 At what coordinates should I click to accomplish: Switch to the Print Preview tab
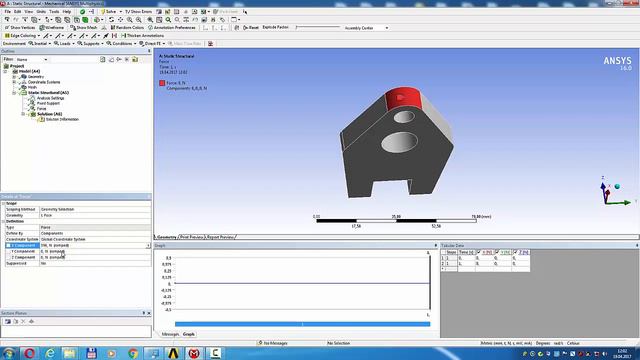[x=191, y=237]
